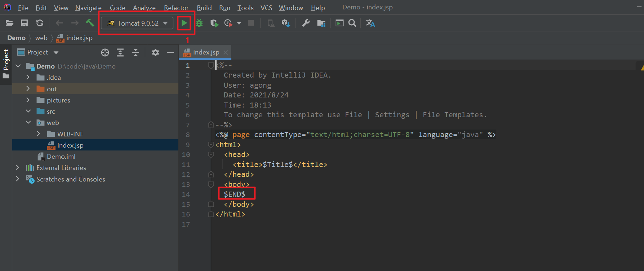The height and width of the screenshot is (271, 644).
Task: Click the Profiler run icon
Action: point(228,23)
